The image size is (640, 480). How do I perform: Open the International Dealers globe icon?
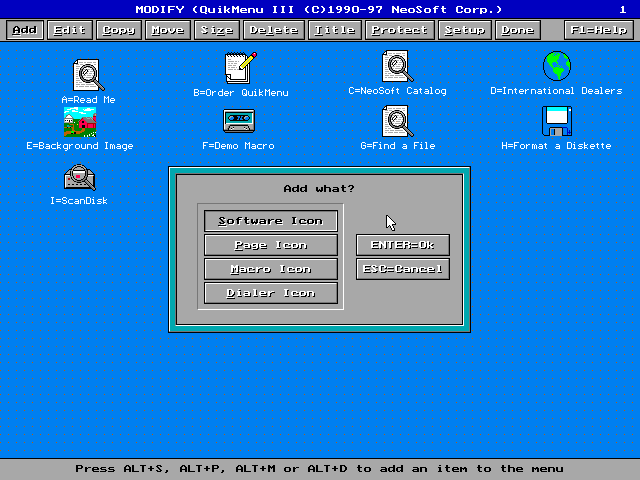[x=557, y=66]
